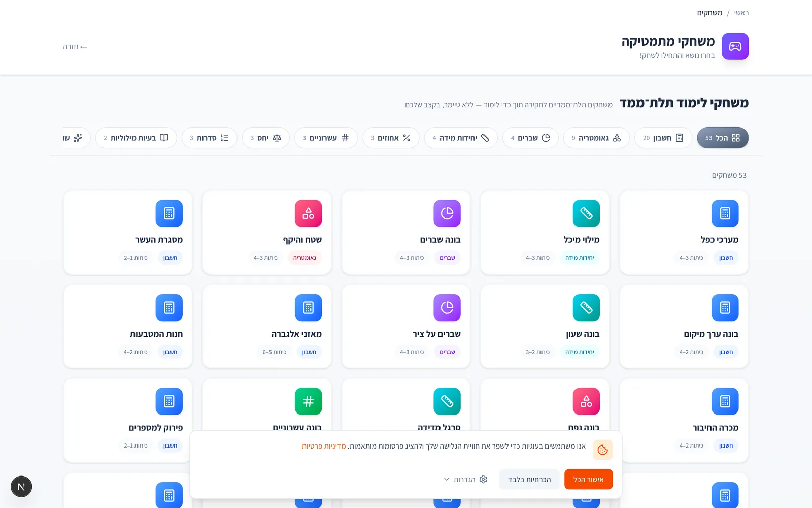812x508 pixels.
Task: Filter games by יחידות מידה 4
Action: (461, 138)
